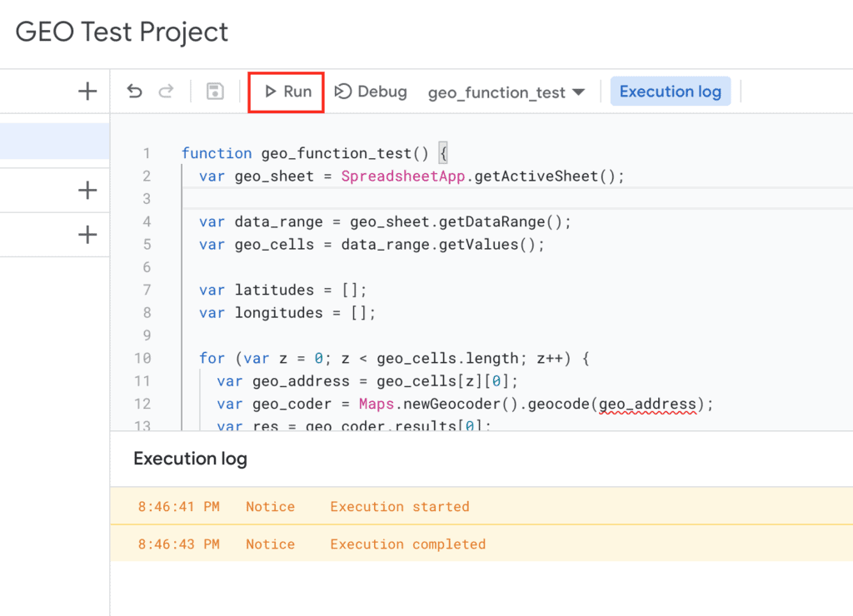Add a library using the middle plus icon

[x=87, y=190]
